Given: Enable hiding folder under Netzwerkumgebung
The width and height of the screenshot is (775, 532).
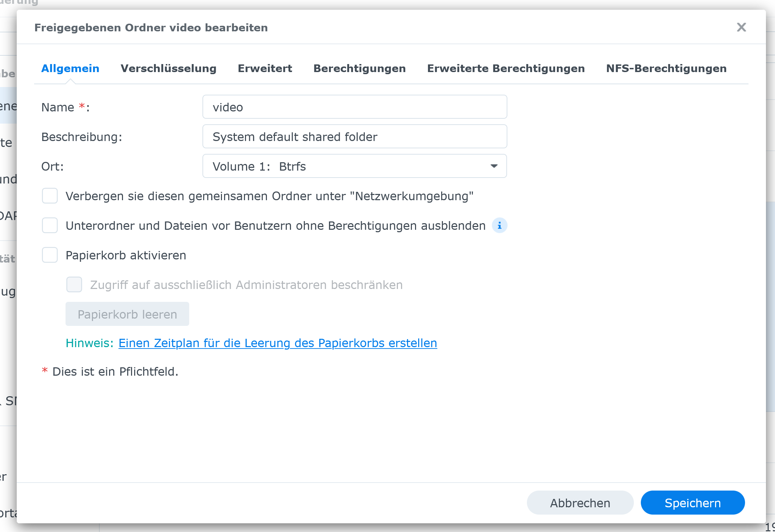Looking at the screenshot, I should pos(50,196).
